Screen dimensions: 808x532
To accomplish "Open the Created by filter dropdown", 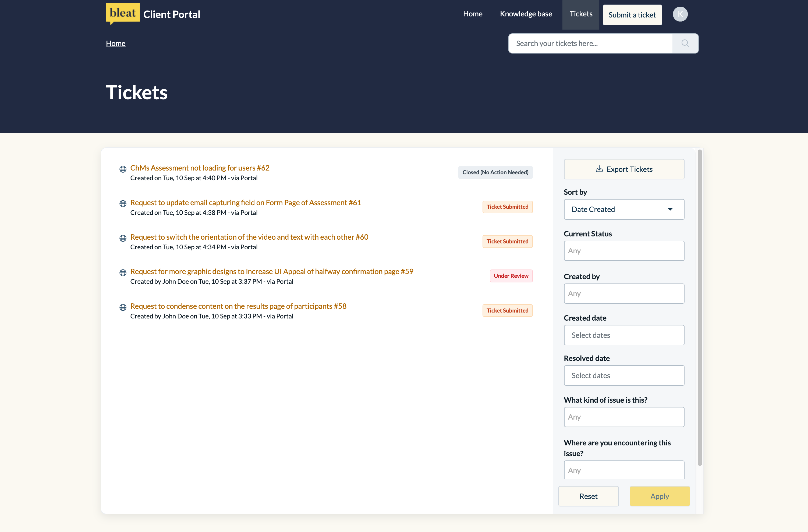I will pos(624,294).
